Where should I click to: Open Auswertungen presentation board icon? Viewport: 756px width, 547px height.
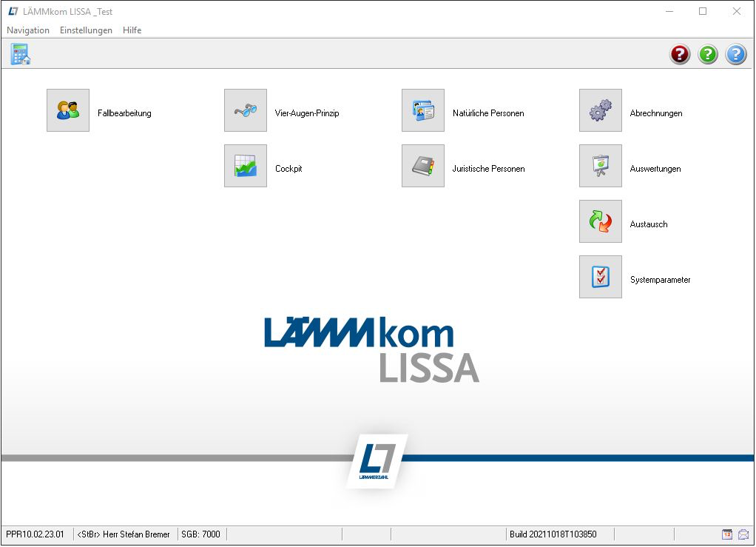pos(600,166)
